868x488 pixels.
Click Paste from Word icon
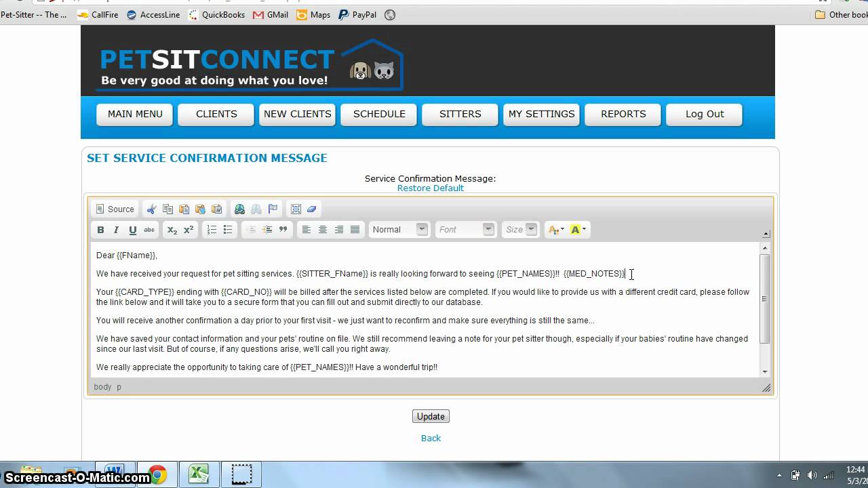click(x=217, y=209)
